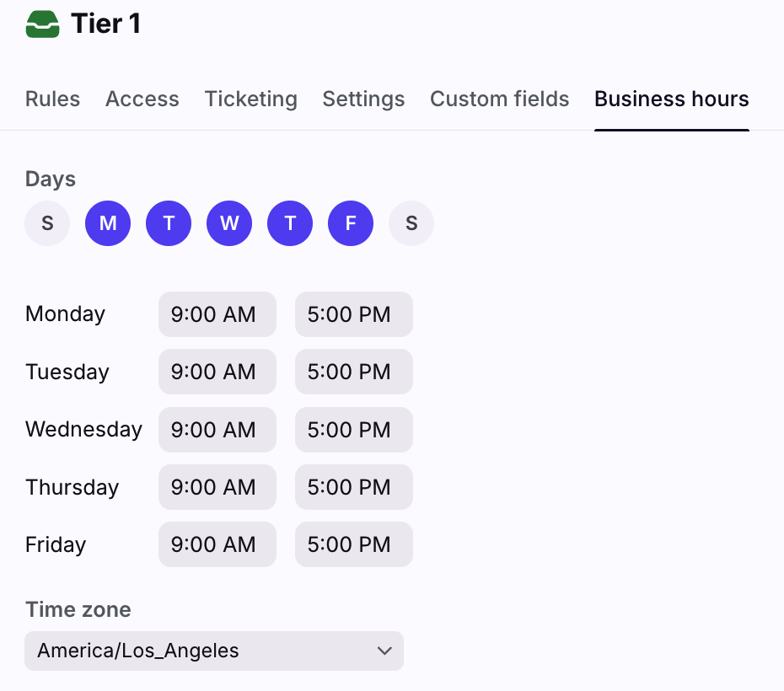This screenshot has width=784, height=691.
Task: Switch to the Rules tab
Action: 52,99
